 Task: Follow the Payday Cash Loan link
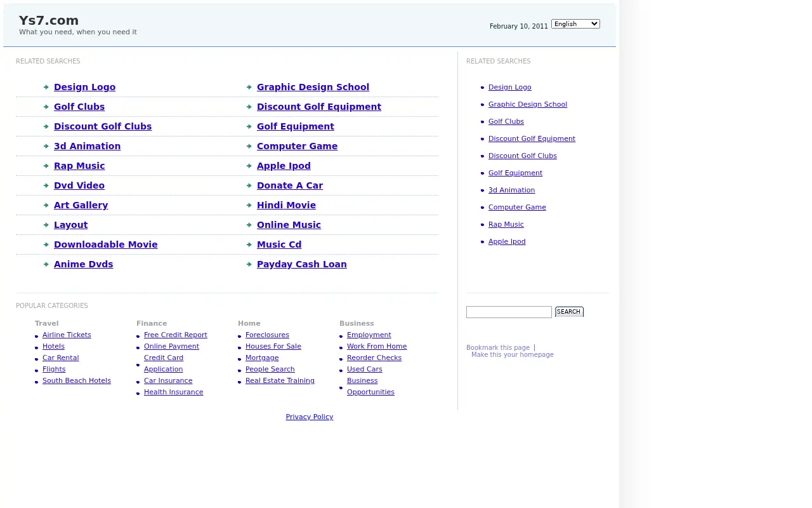(x=302, y=264)
